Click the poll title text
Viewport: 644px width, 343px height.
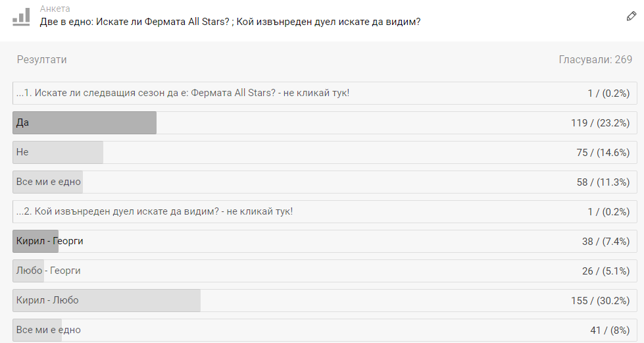click(230, 22)
